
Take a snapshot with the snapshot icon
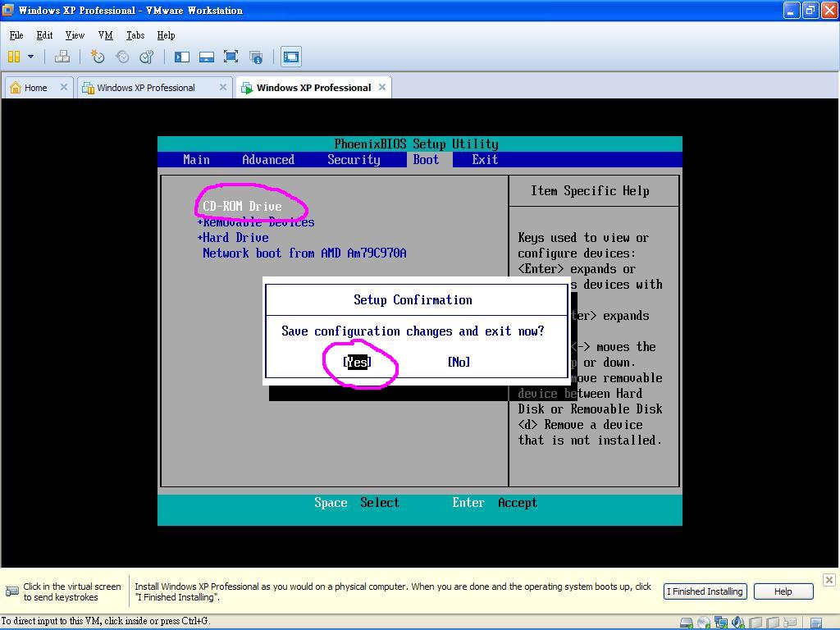coord(97,57)
